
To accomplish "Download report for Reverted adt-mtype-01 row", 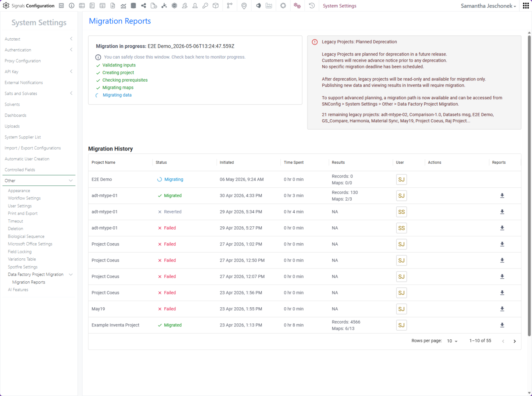I will tap(502, 212).
